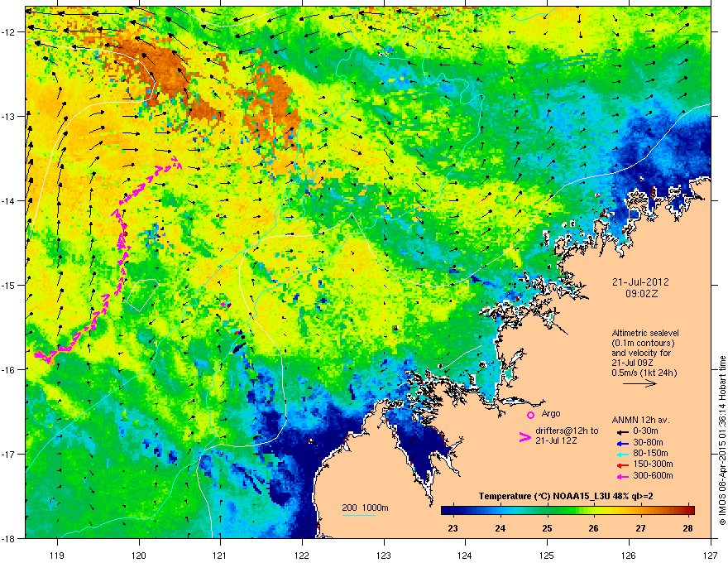The image size is (728, 563).
Task: Click the latitude axis label '-12'
Action: [x=8, y=32]
